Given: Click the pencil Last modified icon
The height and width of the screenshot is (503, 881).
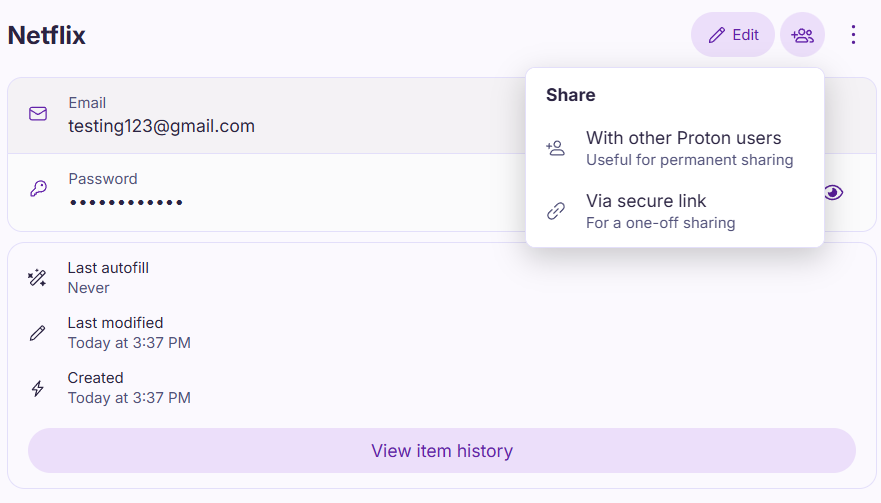Looking at the screenshot, I should 38,333.
